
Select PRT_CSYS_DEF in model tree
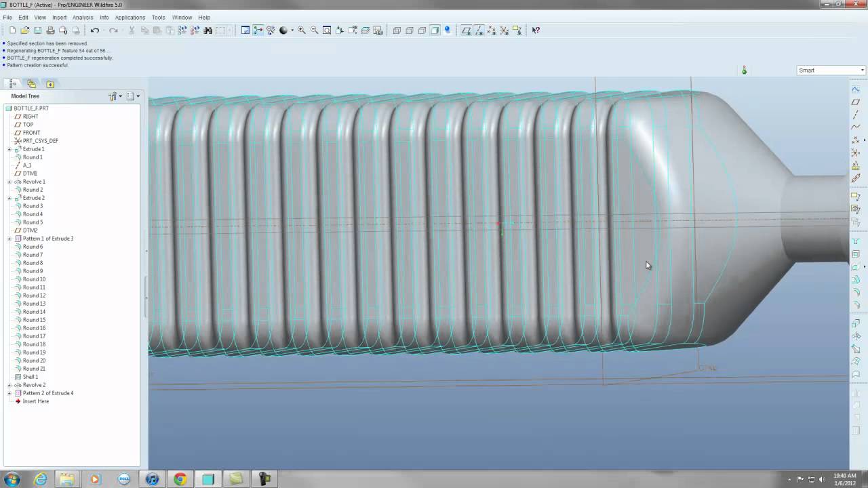pyautogui.click(x=41, y=141)
